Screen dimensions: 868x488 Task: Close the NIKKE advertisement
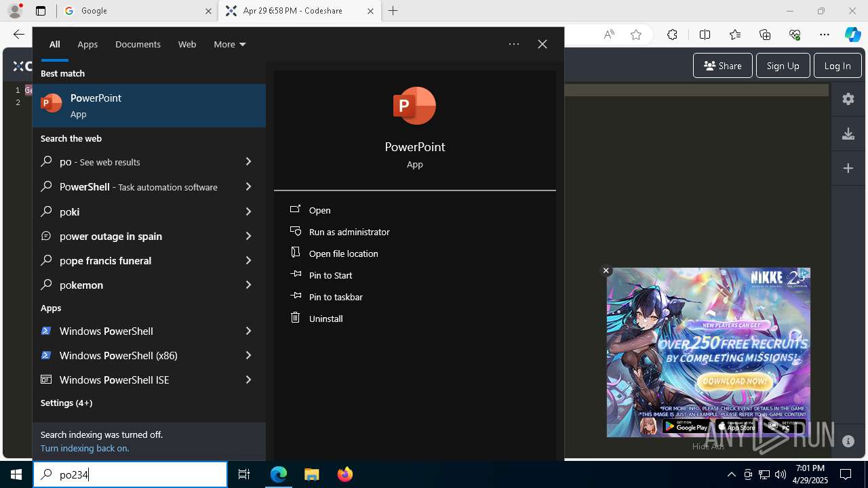[x=606, y=270]
